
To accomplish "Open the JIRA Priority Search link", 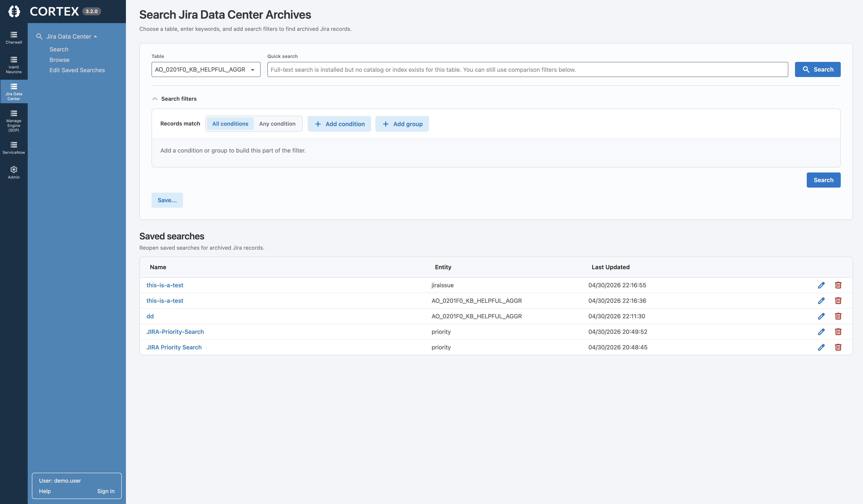I will (x=174, y=347).
